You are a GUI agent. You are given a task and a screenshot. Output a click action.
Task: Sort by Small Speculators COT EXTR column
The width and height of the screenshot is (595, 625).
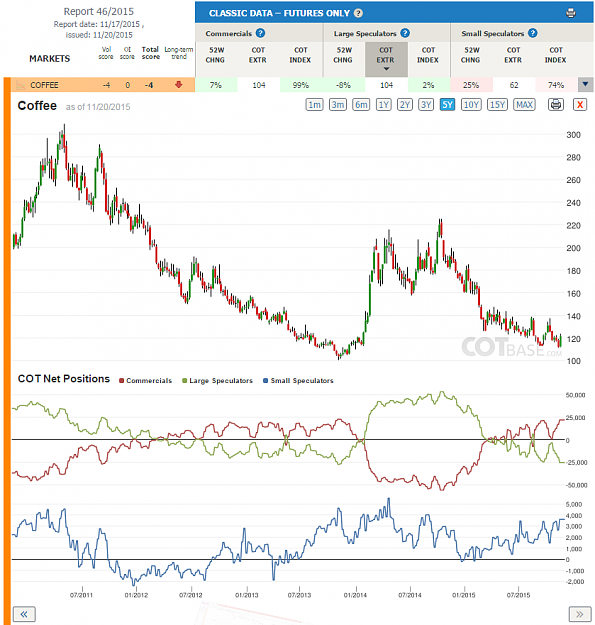tap(513, 55)
